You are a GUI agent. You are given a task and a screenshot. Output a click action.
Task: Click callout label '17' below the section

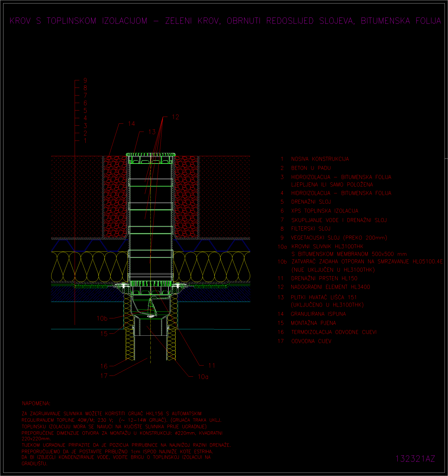104,376
